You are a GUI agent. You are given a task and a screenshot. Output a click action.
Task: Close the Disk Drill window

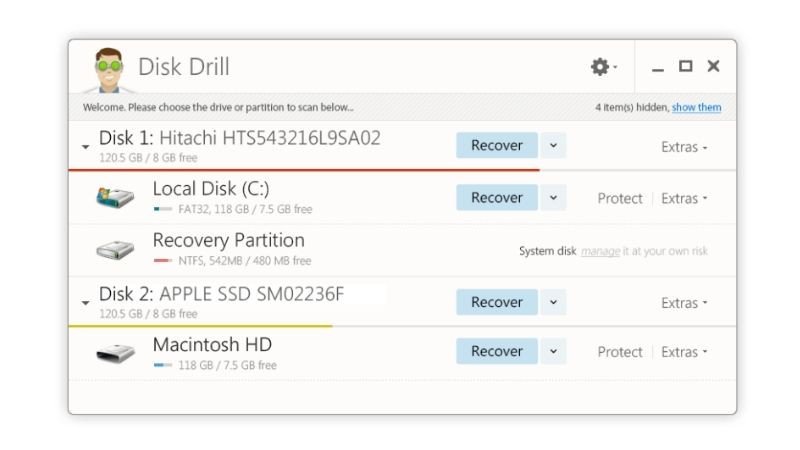tap(713, 66)
